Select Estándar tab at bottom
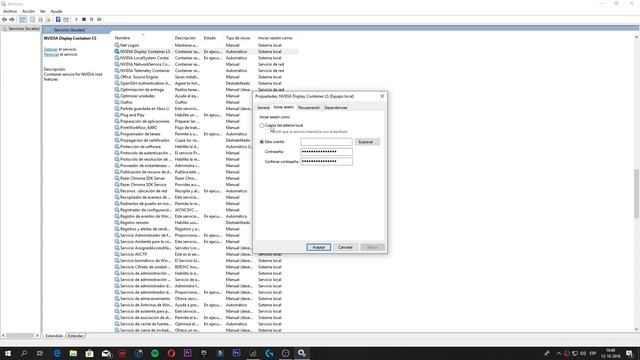The width and height of the screenshot is (640, 360). [x=76, y=336]
